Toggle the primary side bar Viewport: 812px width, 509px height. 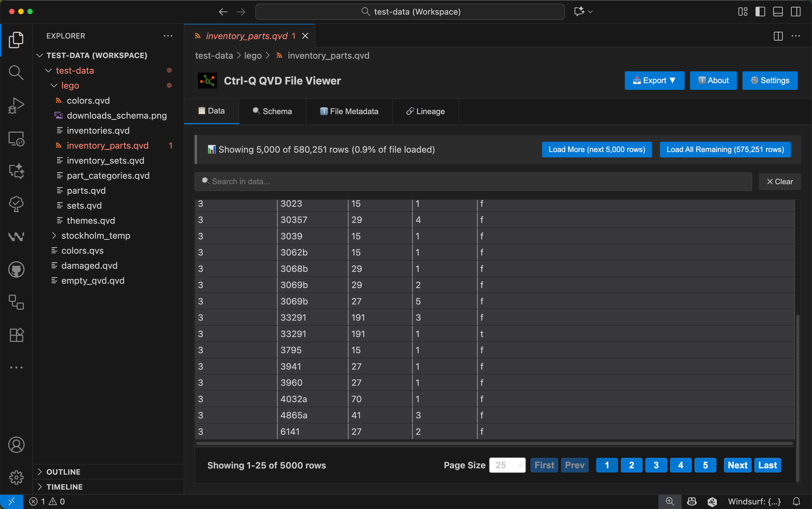coord(760,12)
